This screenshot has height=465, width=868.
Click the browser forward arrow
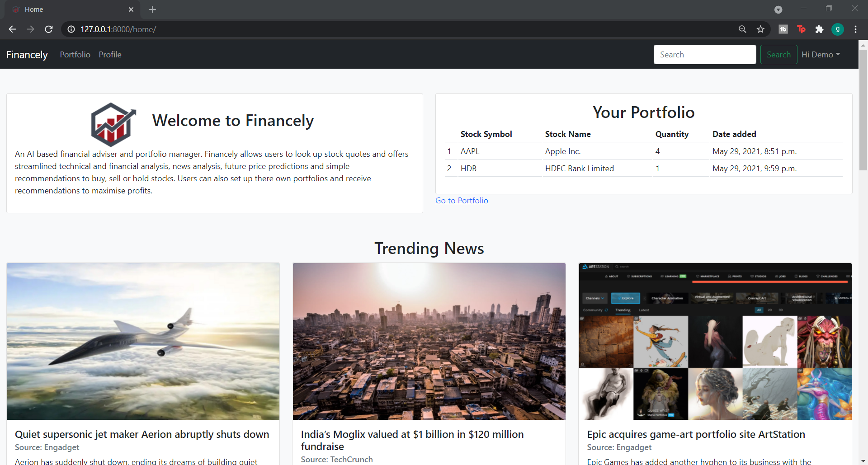point(30,29)
